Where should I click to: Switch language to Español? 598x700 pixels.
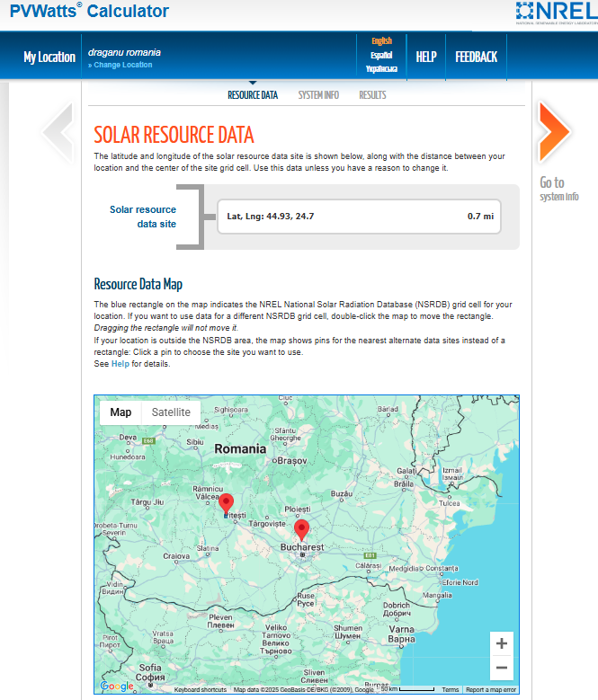pos(381,54)
